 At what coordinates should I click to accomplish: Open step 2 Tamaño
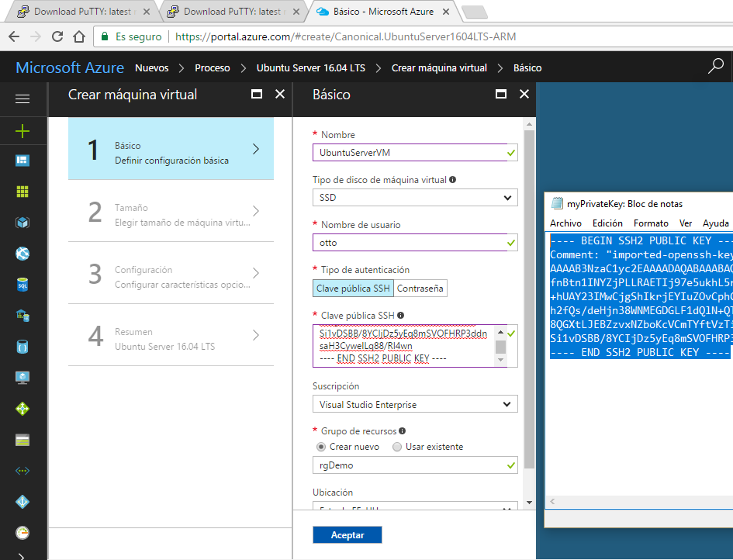(171, 211)
